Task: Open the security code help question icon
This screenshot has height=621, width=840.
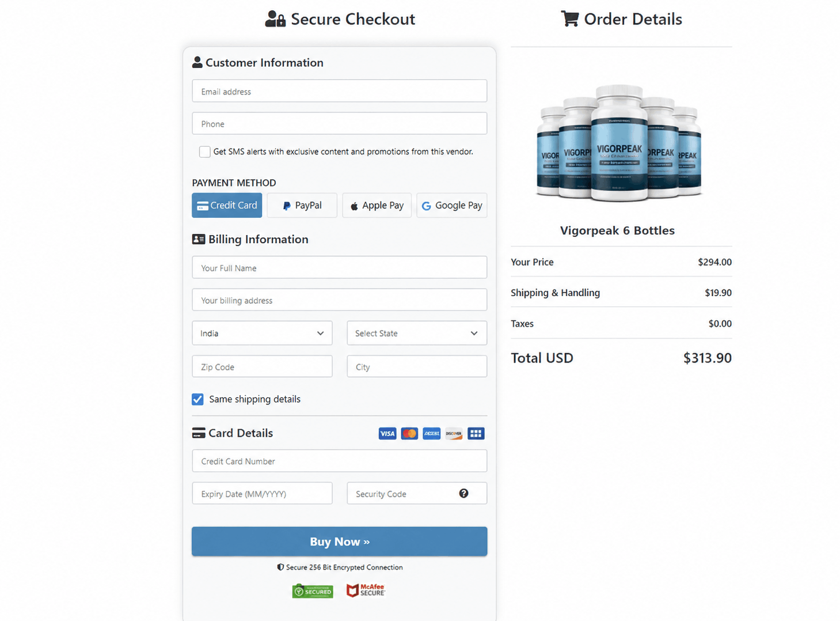Action: [x=463, y=494]
